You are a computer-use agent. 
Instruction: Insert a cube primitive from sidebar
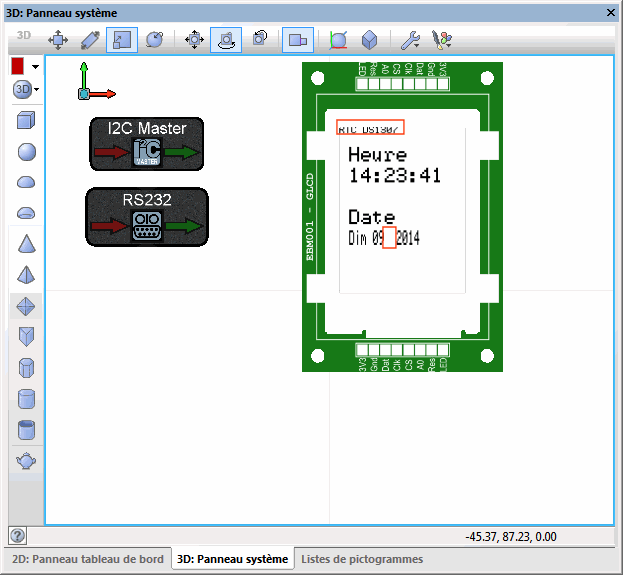[26, 120]
